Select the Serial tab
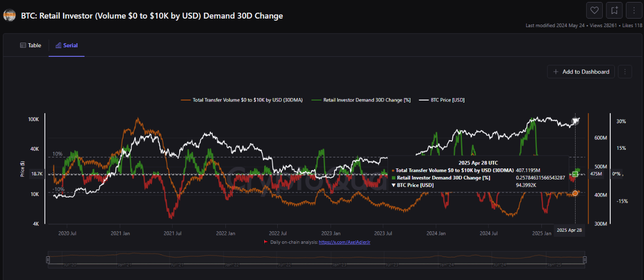The height and width of the screenshot is (280, 644). pyautogui.click(x=66, y=45)
